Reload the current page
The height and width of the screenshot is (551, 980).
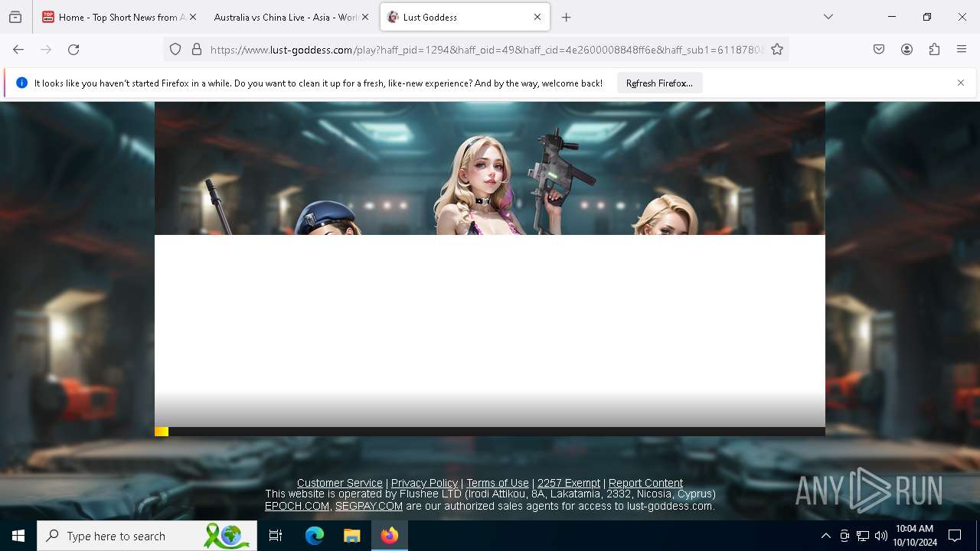73,50
